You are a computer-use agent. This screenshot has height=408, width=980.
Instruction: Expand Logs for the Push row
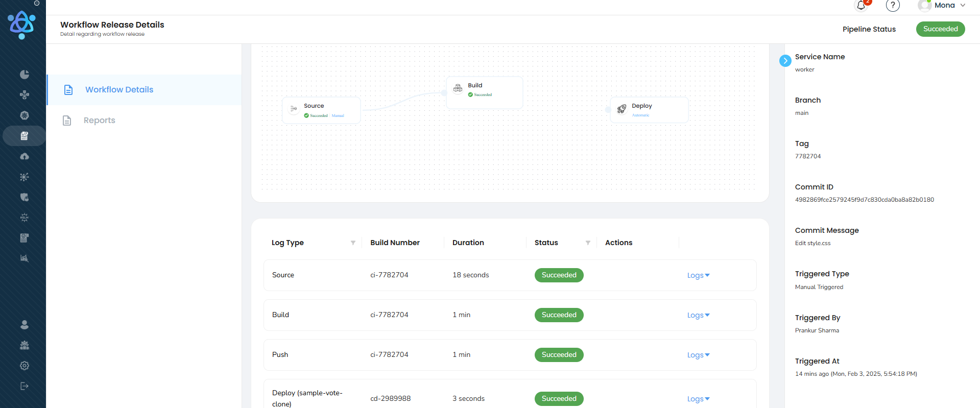click(x=698, y=355)
